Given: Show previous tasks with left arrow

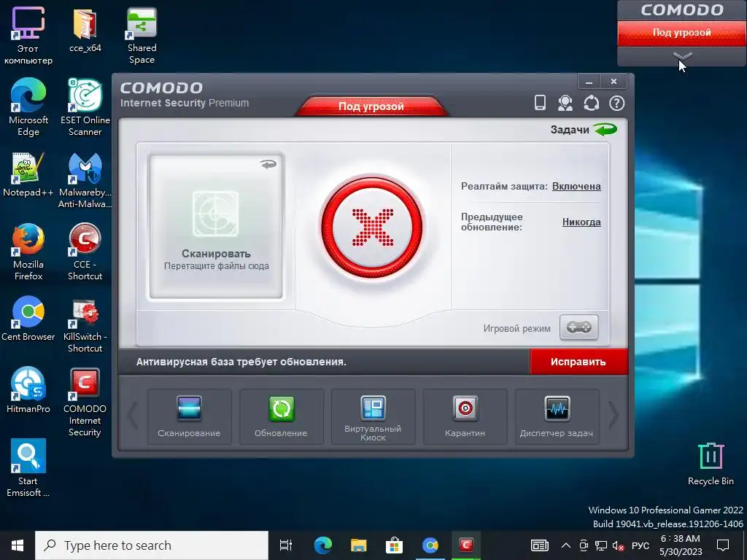Looking at the screenshot, I should pos(133,415).
